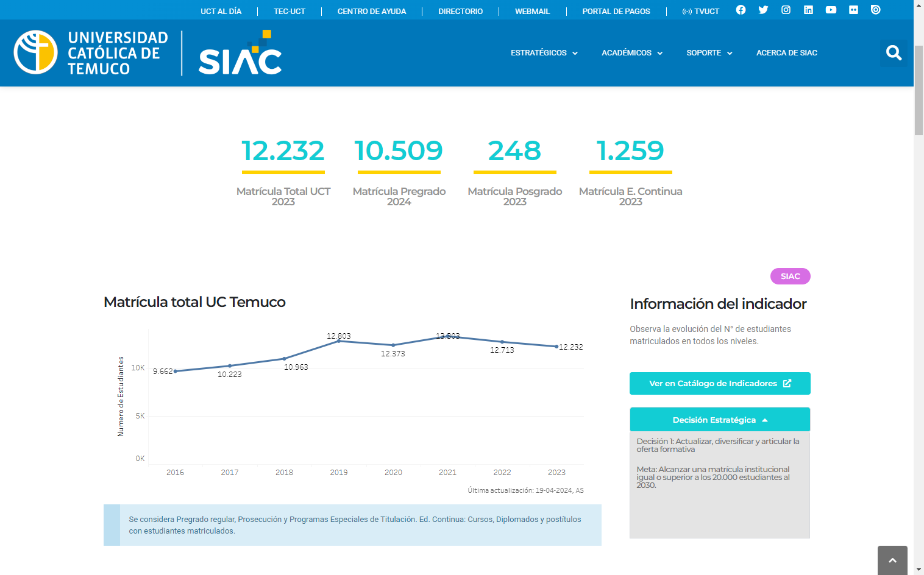Open the Facebook social icon

741,10
